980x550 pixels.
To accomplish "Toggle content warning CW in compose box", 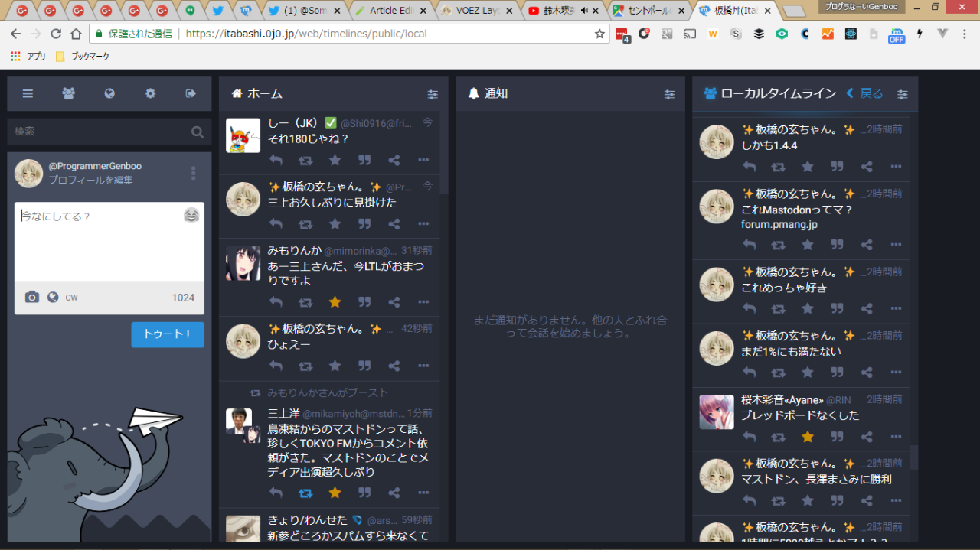I will point(71,297).
